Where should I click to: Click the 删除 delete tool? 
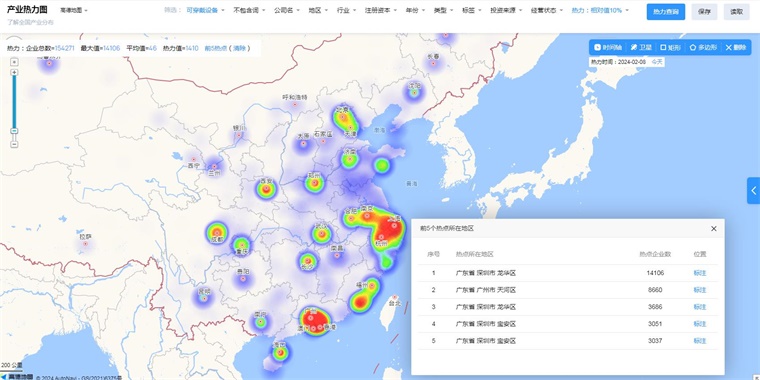736,48
